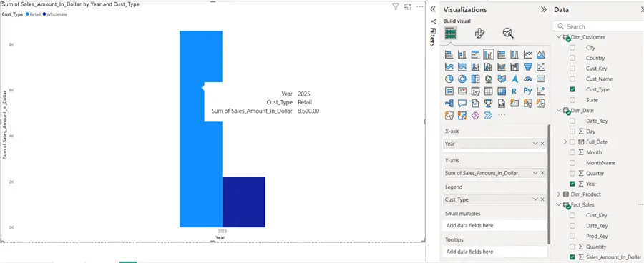Open focus mode for the chart

pos(408,6)
